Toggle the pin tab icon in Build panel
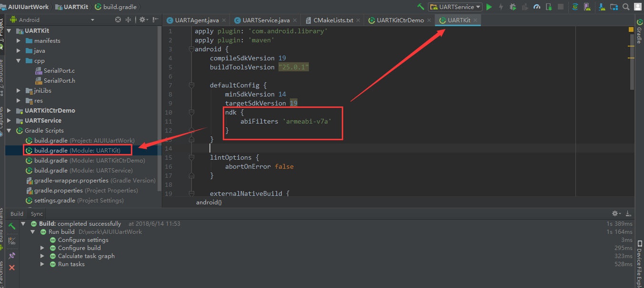The image size is (644, 288). pyautogui.click(x=12, y=256)
